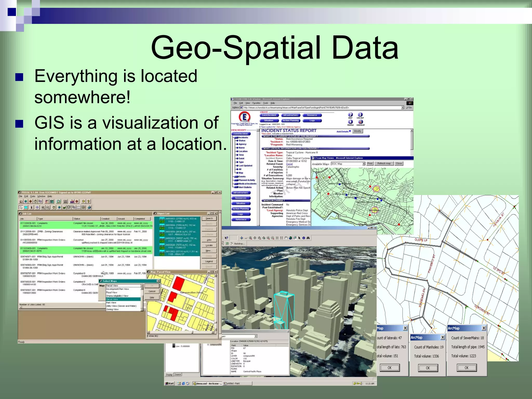Open the Available Maps EOC Map dropdown

[364, 164]
